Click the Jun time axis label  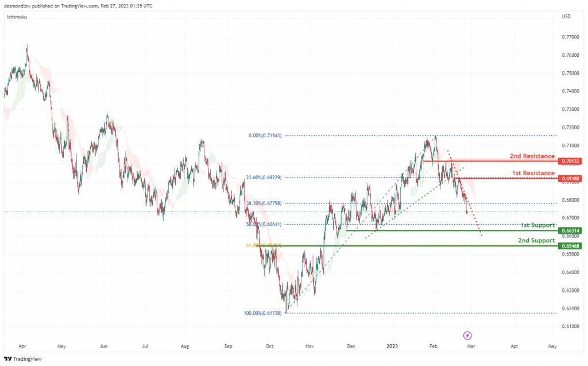(x=103, y=346)
